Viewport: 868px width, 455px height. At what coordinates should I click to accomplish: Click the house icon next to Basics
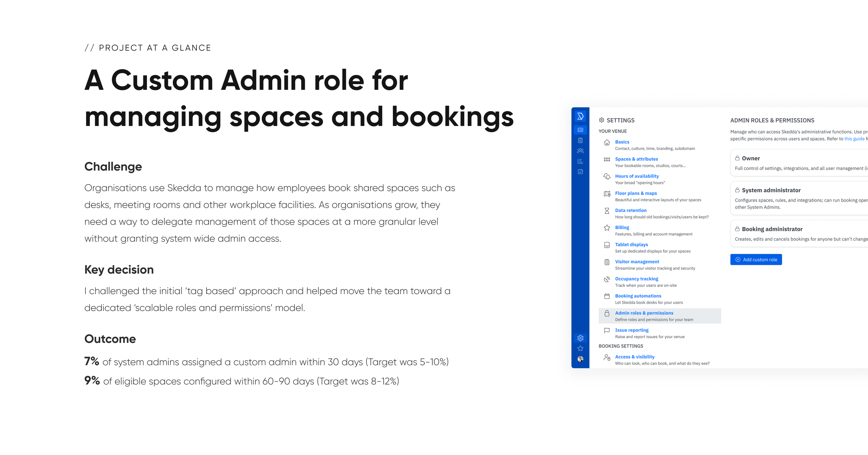point(607,142)
